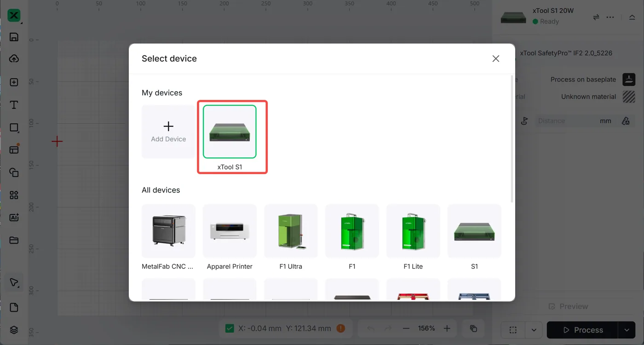Click the cloud upload icon

click(14, 59)
